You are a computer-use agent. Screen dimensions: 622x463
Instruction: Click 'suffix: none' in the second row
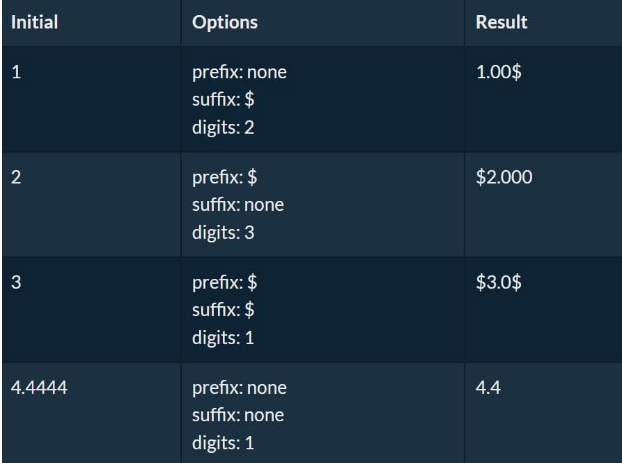coord(238,205)
